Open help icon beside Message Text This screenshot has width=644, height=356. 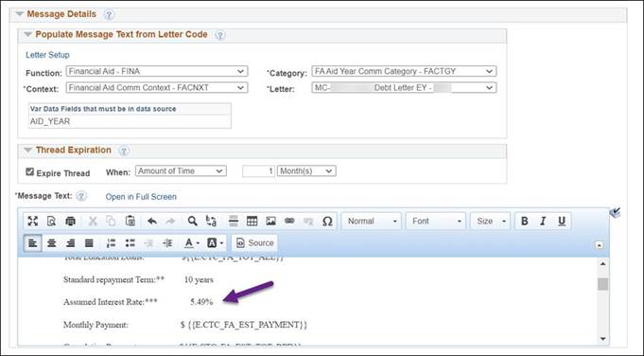coord(81,196)
